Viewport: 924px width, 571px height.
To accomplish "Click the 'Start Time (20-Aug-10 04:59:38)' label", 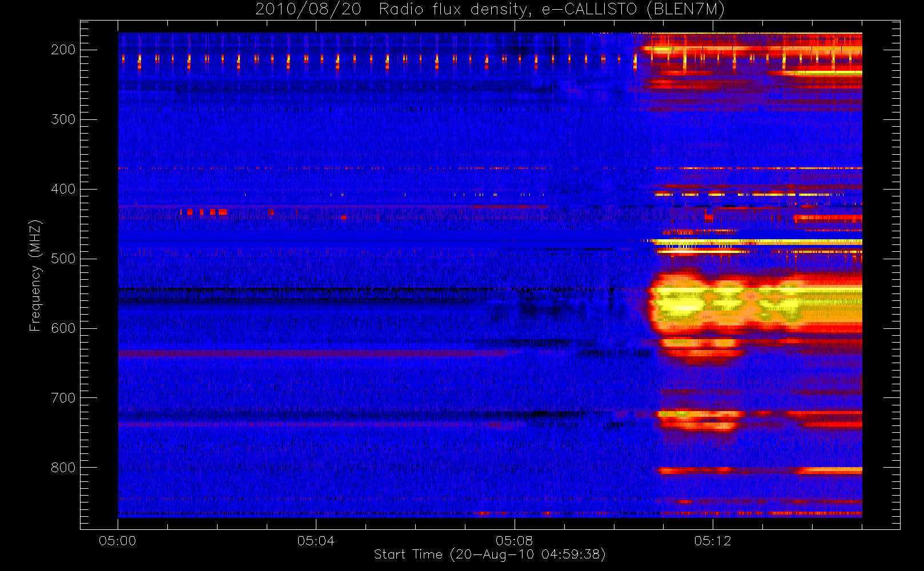I will [489, 554].
